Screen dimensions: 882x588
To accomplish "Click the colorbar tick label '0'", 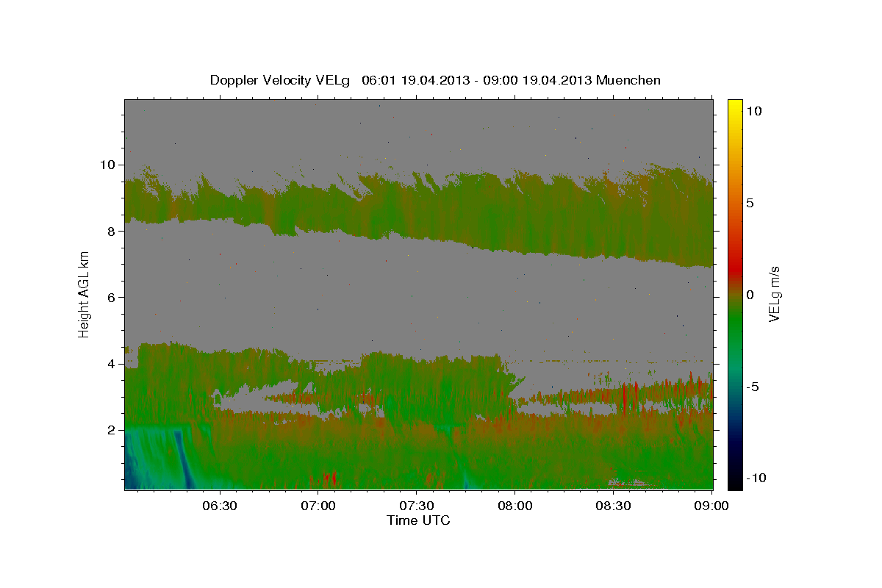I will 750,295.
